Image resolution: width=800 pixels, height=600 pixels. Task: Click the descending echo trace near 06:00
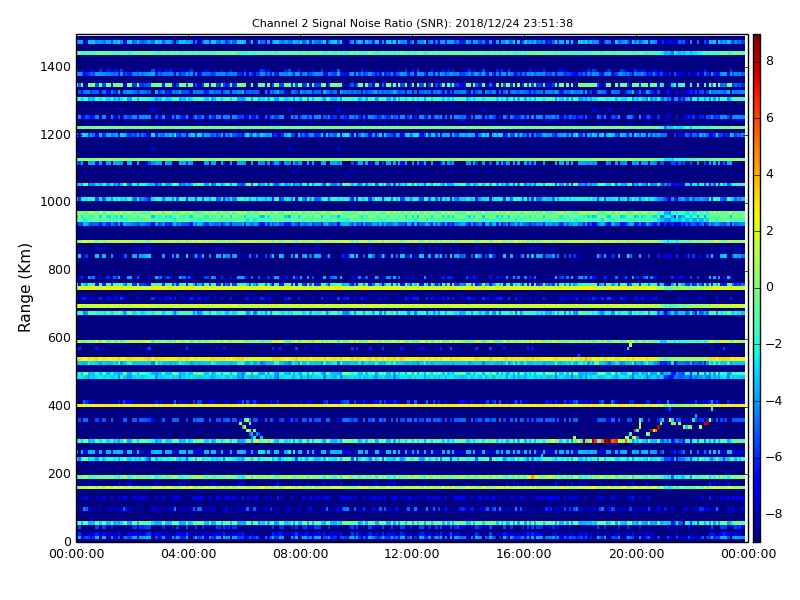(250, 429)
